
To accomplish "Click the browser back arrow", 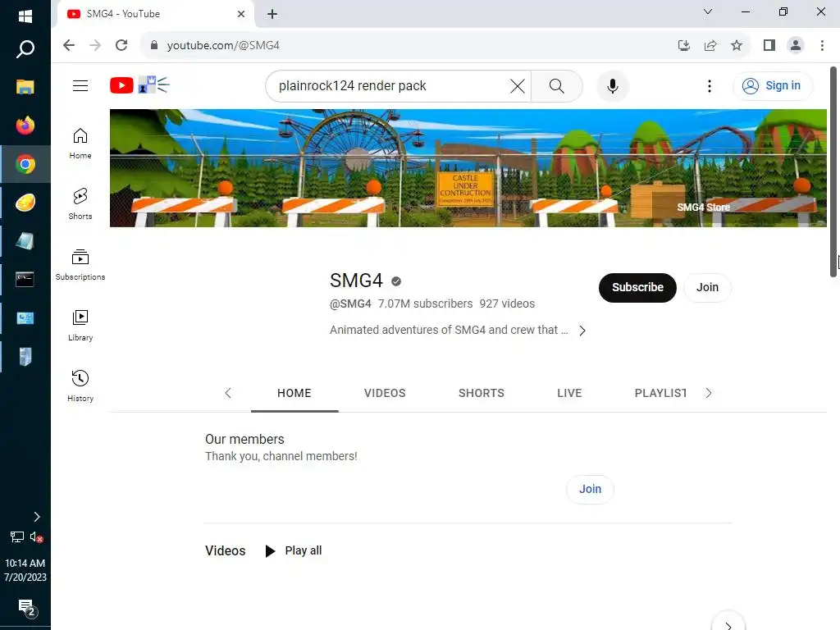I will coord(69,45).
